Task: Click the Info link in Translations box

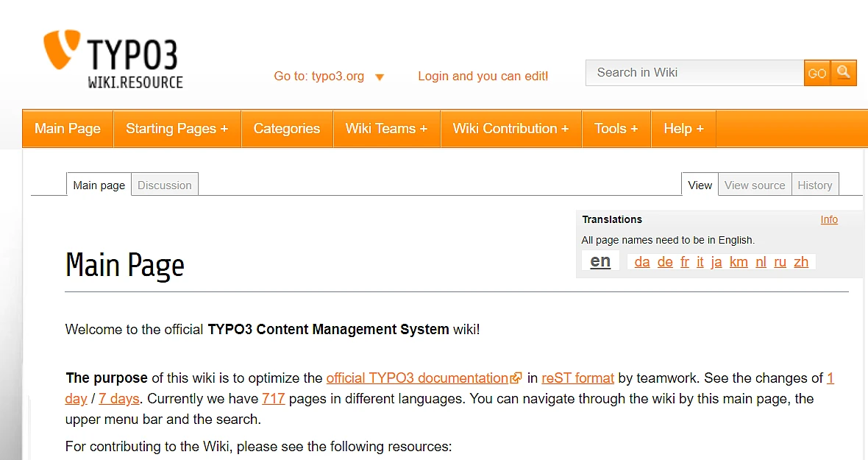Action: (x=829, y=219)
